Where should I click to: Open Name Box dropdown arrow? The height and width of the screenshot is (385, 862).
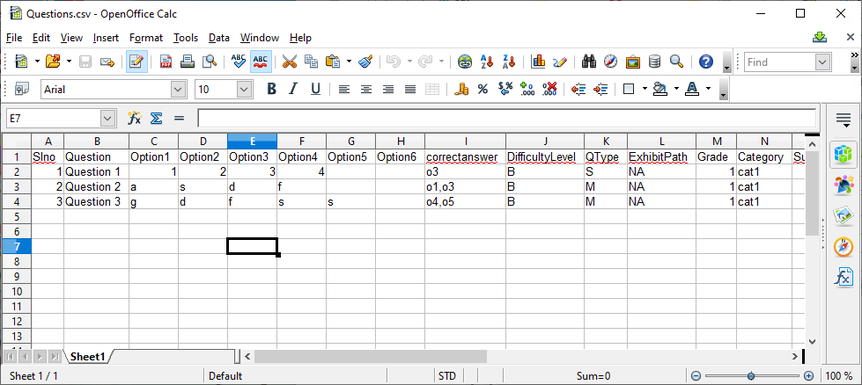click(108, 118)
